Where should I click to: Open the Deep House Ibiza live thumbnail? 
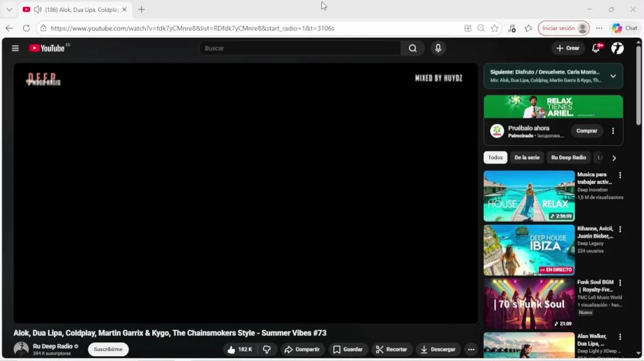tap(529, 250)
